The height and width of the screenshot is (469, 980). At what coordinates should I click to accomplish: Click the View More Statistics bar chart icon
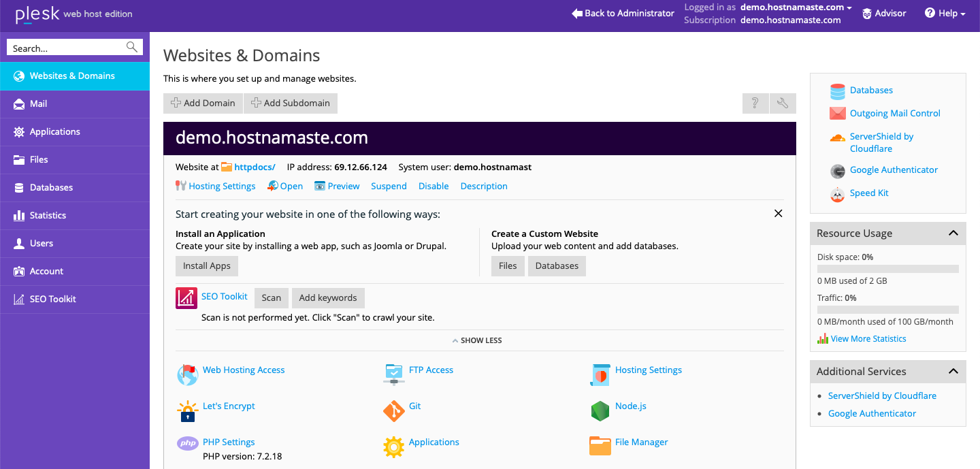click(823, 338)
